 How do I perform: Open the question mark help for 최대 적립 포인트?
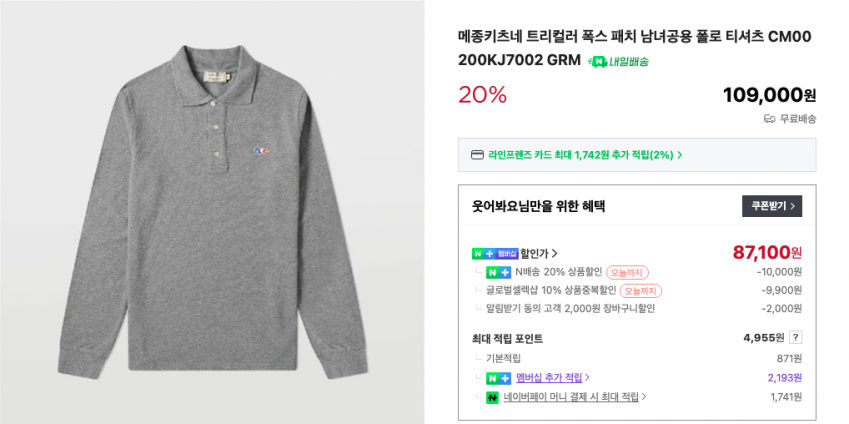tap(796, 338)
